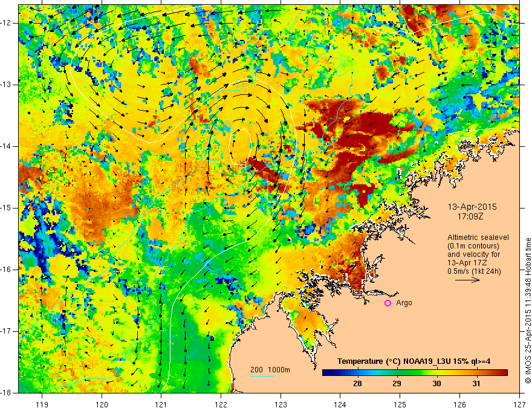Click the 31 value on temperature scale
Image resolution: width=532 pixels, height=411 pixels.
[476, 384]
